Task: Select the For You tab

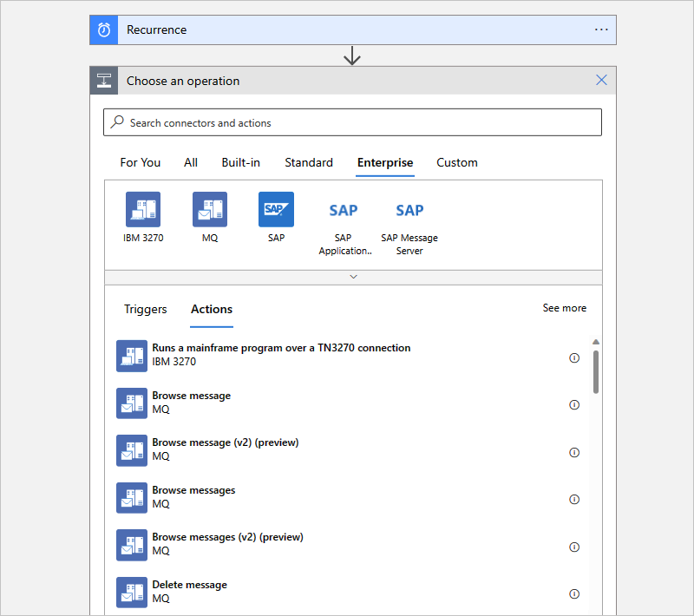Action: (141, 162)
